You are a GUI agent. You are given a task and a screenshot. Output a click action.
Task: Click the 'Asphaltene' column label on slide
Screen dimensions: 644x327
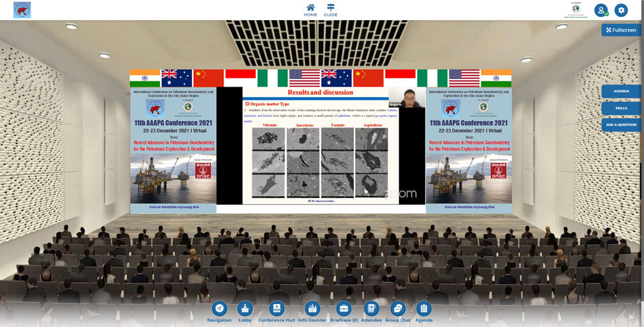click(373, 124)
